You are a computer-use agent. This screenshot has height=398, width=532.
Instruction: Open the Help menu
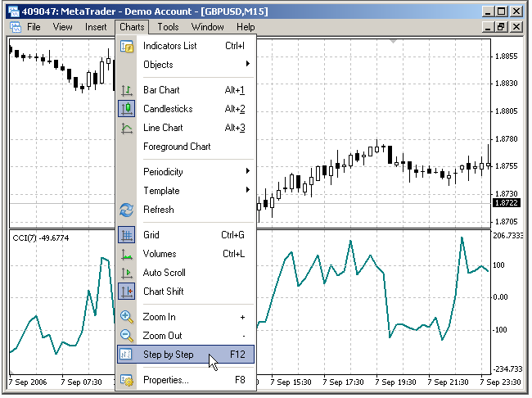[246, 27]
